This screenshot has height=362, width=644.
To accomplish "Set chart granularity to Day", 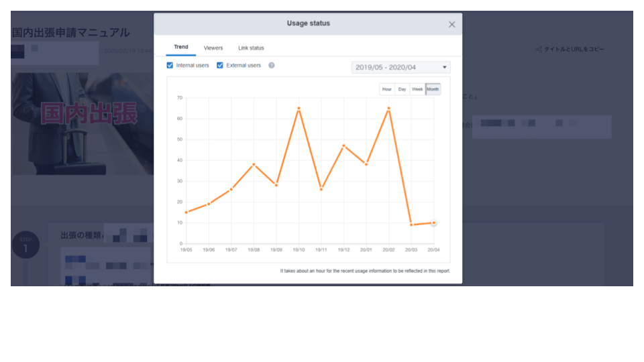I will (x=402, y=89).
